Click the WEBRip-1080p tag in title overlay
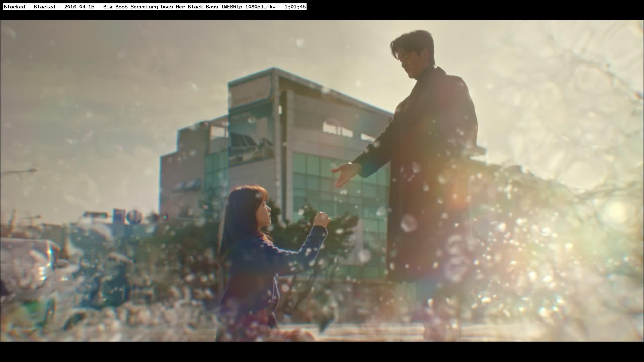The image size is (644, 362). pyautogui.click(x=243, y=7)
